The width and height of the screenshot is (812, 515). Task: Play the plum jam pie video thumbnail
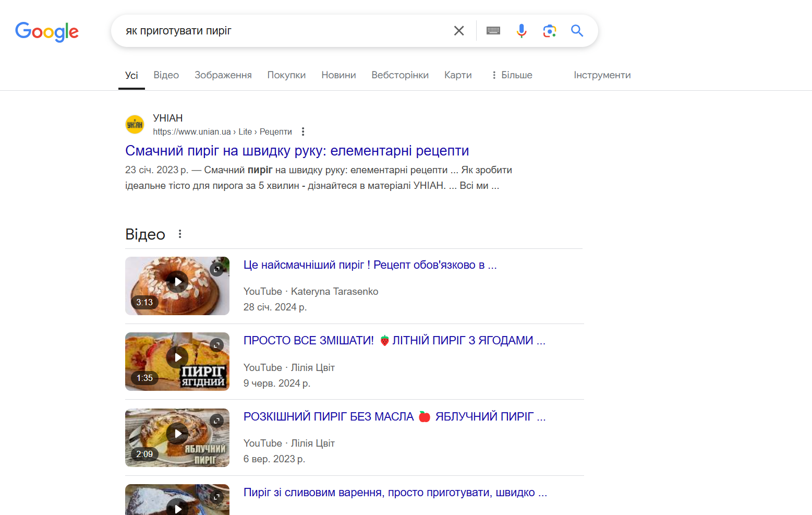(x=177, y=500)
